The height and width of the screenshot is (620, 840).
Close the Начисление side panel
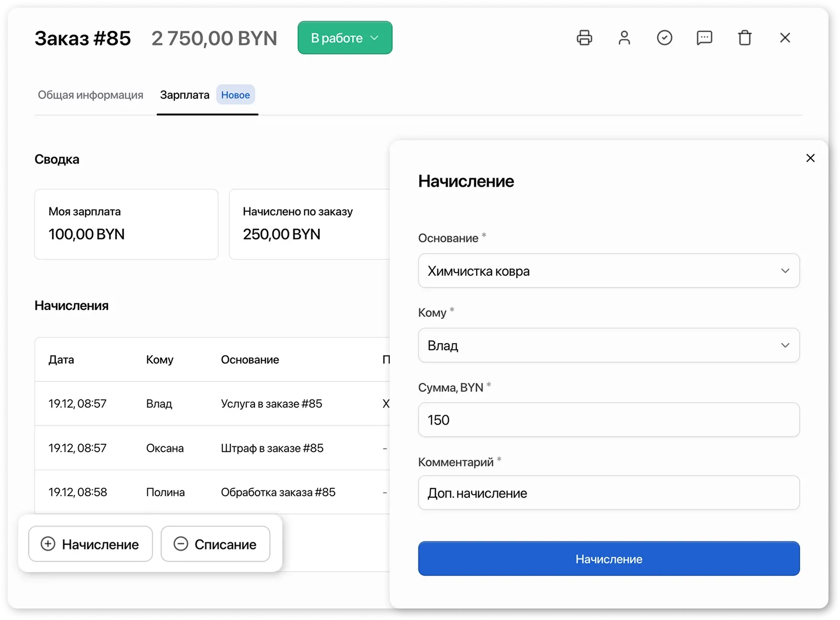coord(811,157)
